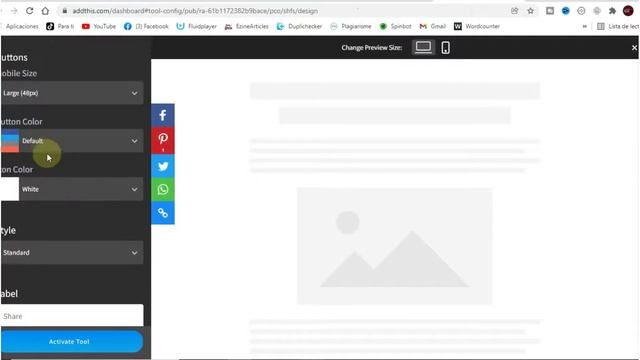Open Style dropdown showing Standard
This screenshot has width=640, height=360.
tap(72, 253)
